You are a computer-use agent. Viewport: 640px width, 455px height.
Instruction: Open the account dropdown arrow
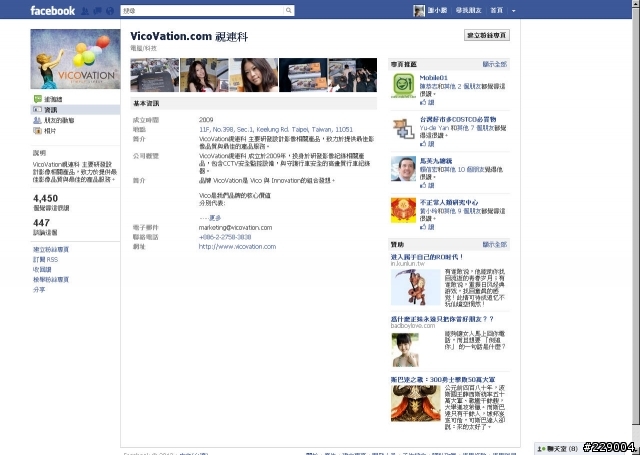tap(513, 11)
